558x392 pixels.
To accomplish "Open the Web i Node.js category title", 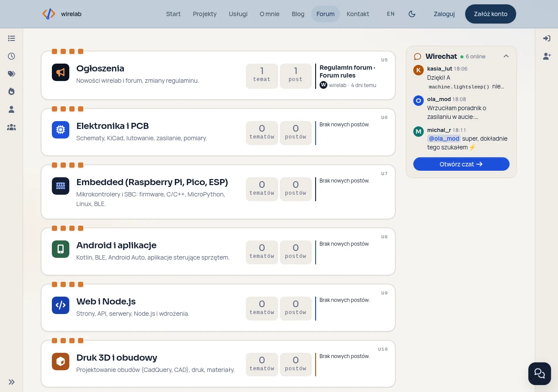I will click(x=106, y=301).
